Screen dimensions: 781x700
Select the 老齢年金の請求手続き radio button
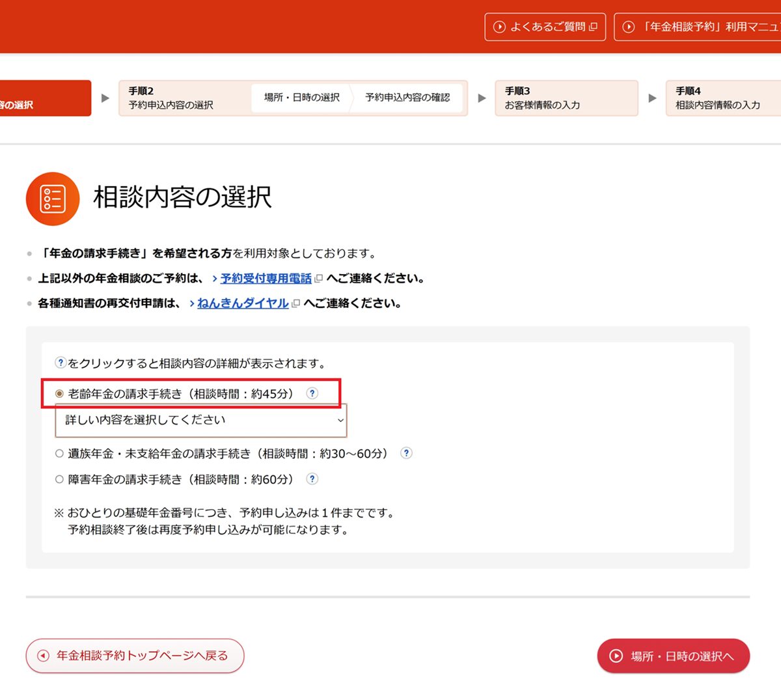[59, 394]
